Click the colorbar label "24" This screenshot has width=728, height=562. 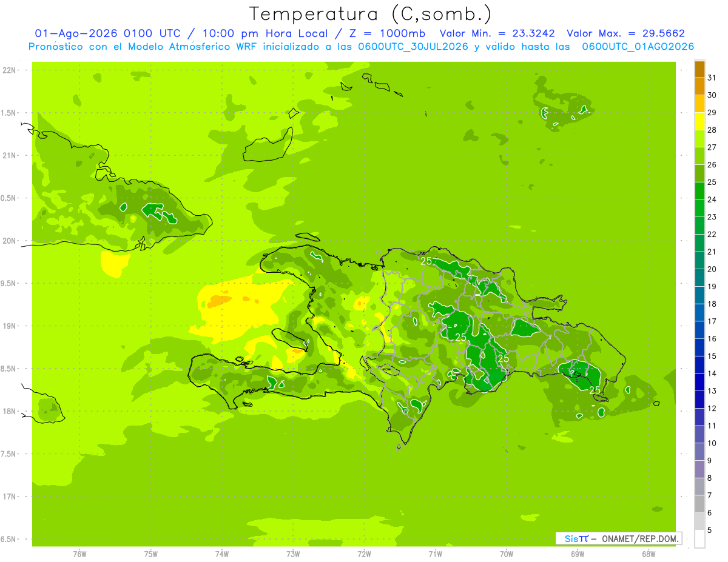point(712,199)
